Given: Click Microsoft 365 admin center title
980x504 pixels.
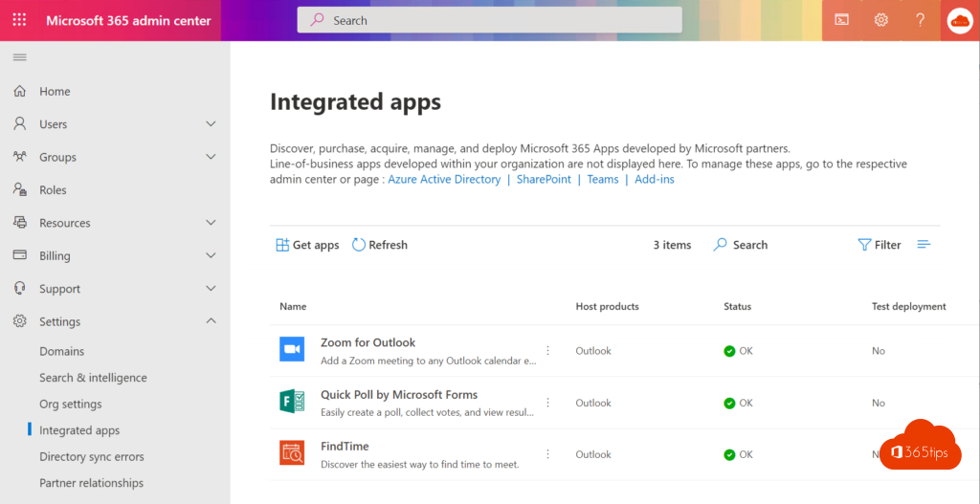Looking at the screenshot, I should coord(128,21).
